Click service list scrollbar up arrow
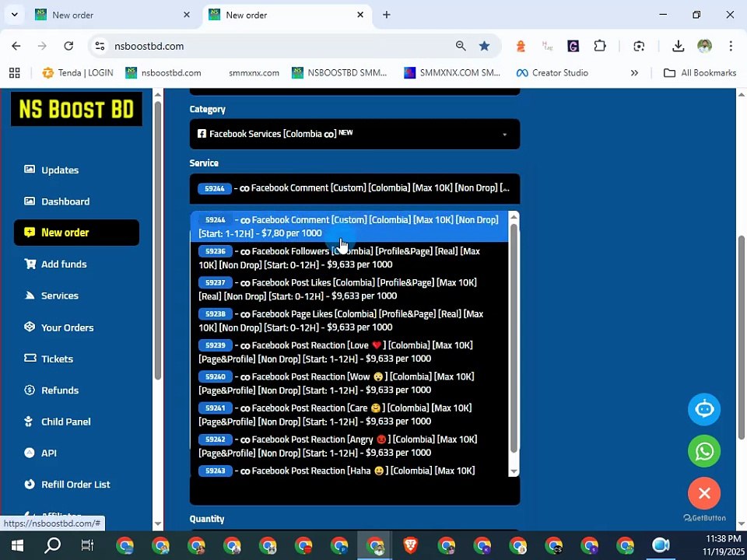Image resolution: width=747 pixels, height=560 pixels. click(514, 217)
